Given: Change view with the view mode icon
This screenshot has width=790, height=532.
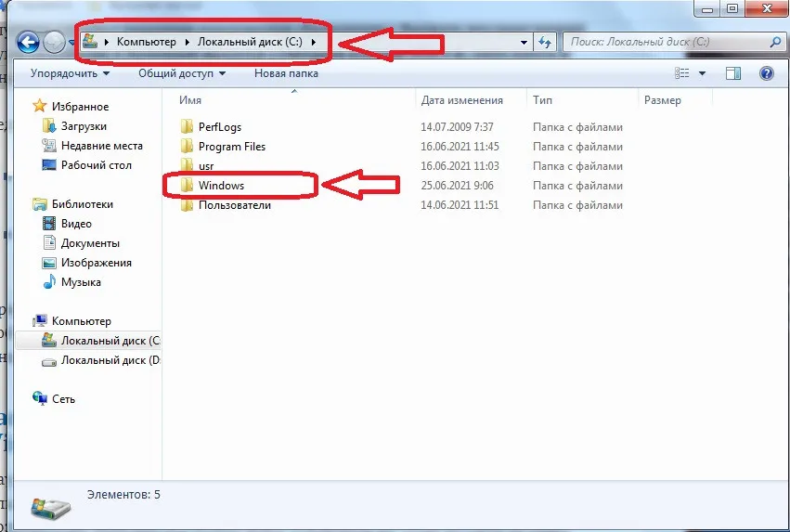Looking at the screenshot, I should pos(681,73).
